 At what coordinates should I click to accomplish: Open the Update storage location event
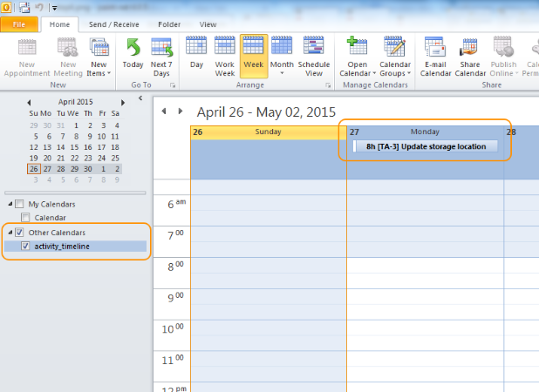pos(425,146)
